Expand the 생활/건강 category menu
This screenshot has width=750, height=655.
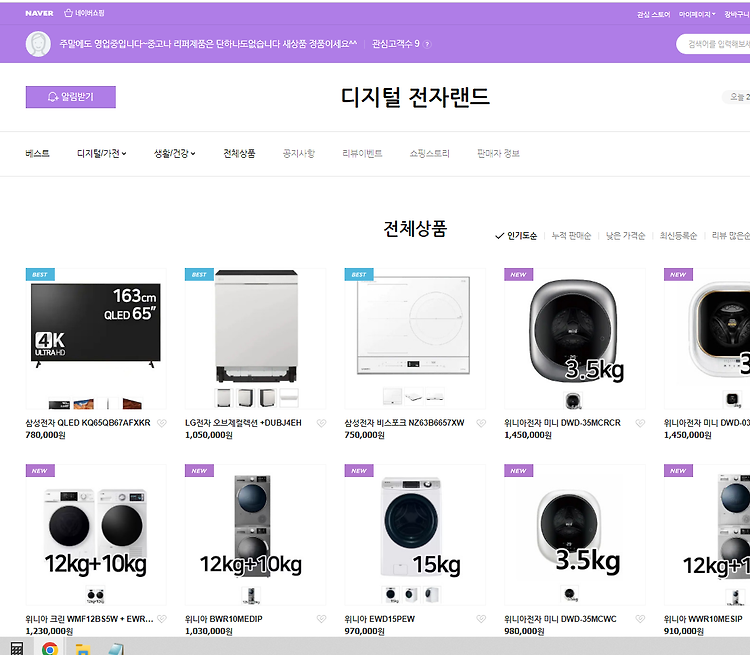pos(175,154)
